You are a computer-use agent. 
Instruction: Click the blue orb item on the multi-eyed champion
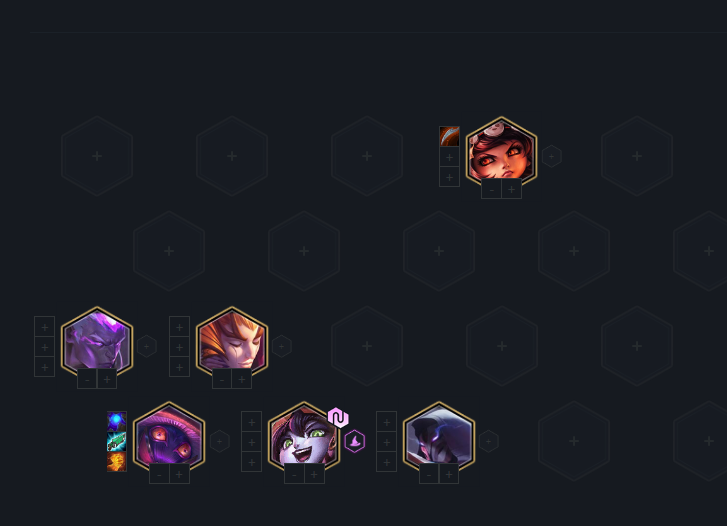click(x=117, y=421)
